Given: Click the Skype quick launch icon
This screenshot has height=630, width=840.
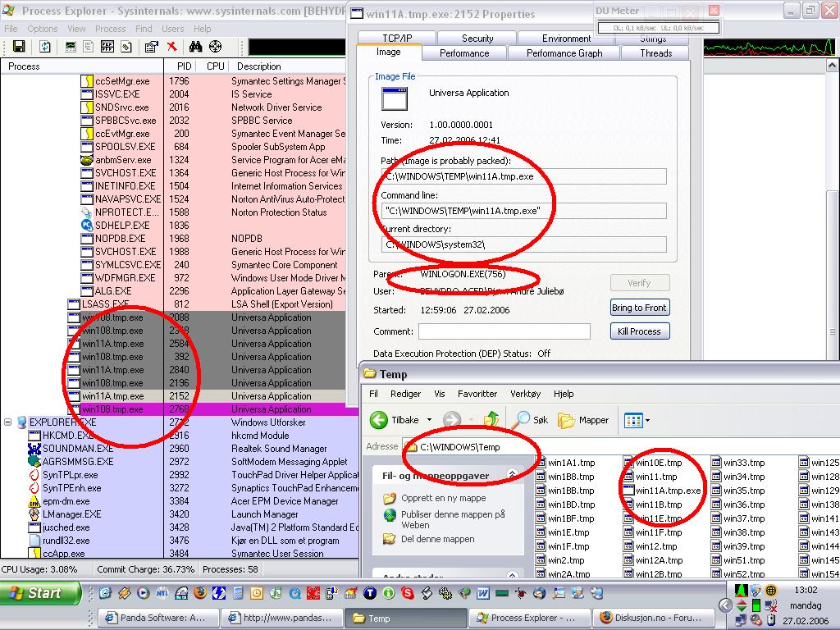Looking at the screenshot, I should [x=409, y=593].
